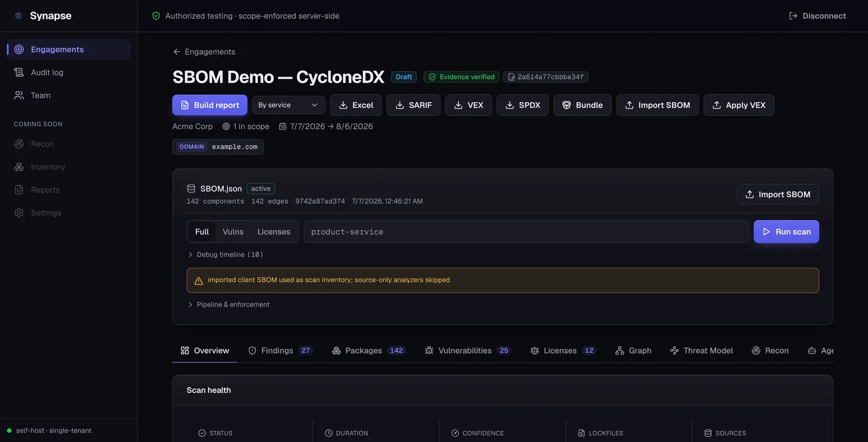Click the Run scan button

pos(786,232)
